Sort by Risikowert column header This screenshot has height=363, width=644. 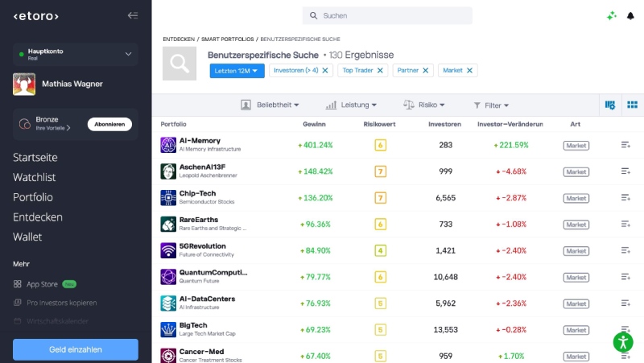[x=379, y=124]
